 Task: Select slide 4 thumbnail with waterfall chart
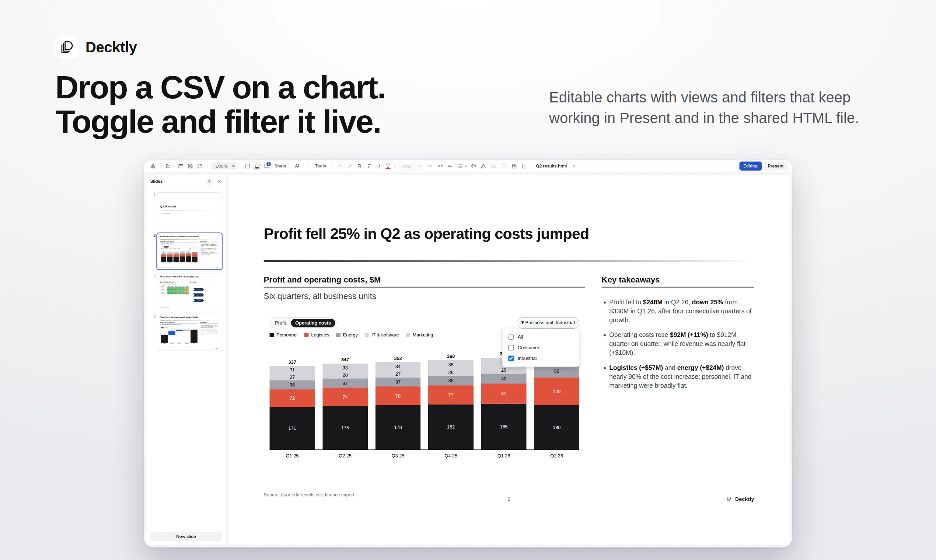click(x=189, y=332)
